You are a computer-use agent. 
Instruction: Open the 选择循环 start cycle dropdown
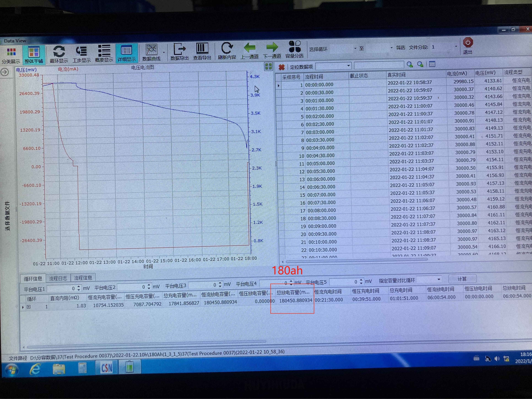355,48
